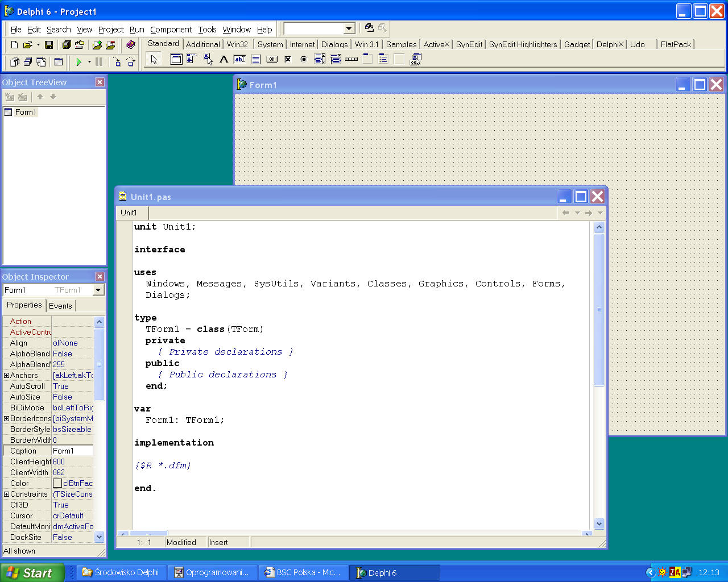Select the Memo component icon
Screen dimensions: 728x582
[256, 59]
